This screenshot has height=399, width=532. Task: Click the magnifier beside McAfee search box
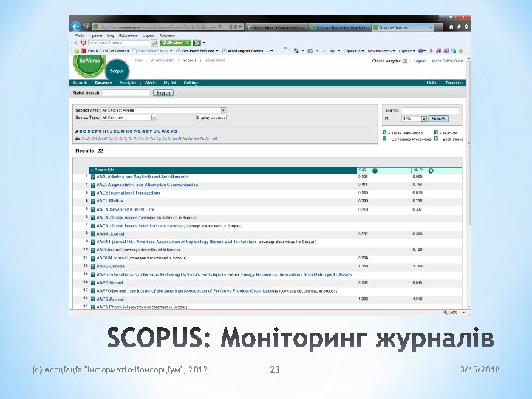154,43
